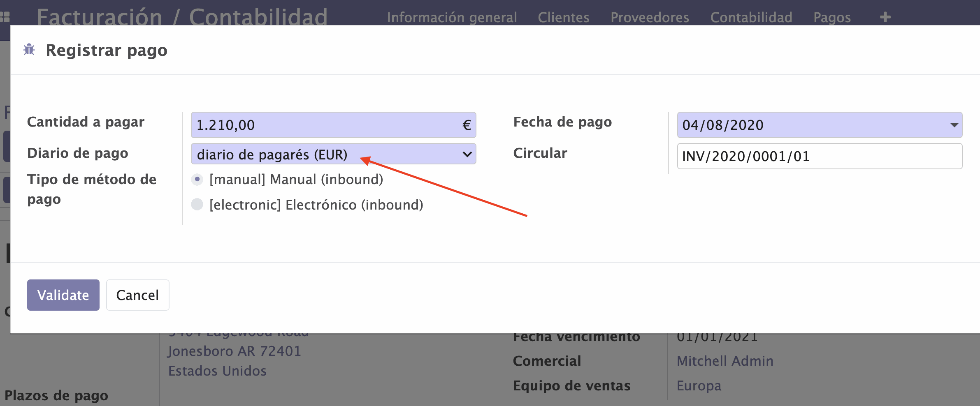
Task: Click the Registrar pago dialog title
Action: 107,50
